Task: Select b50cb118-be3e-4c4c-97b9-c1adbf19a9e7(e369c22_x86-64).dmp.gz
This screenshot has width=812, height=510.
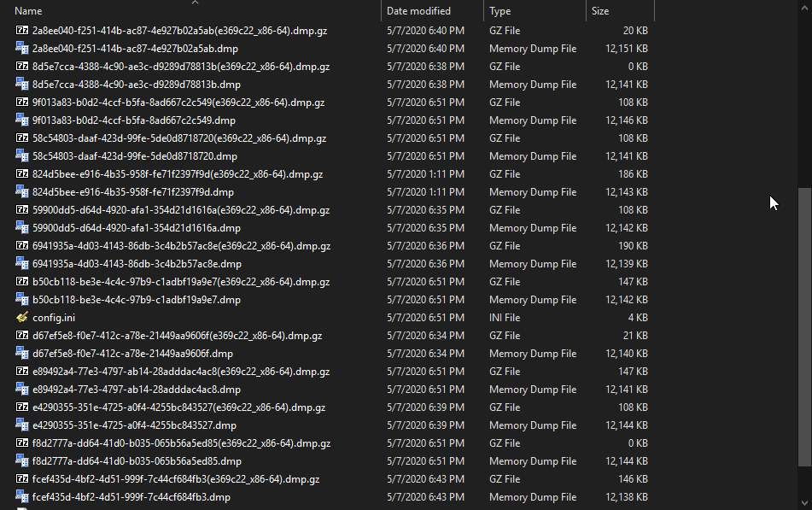Action: click(x=181, y=282)
